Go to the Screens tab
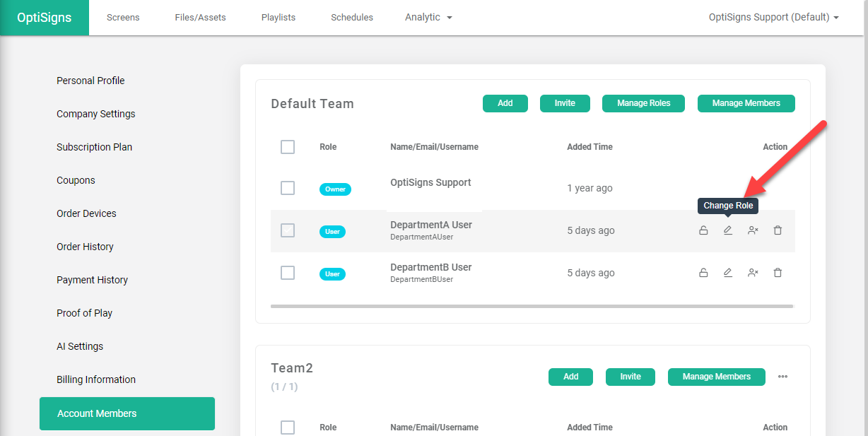Viewport: 868px width, 436px height. click(x=123, y=17)
